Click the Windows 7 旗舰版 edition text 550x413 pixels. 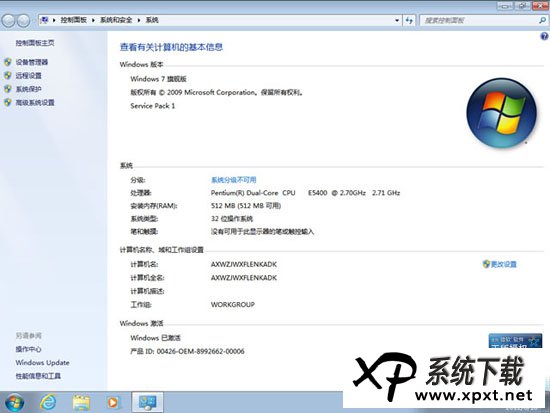158,79
